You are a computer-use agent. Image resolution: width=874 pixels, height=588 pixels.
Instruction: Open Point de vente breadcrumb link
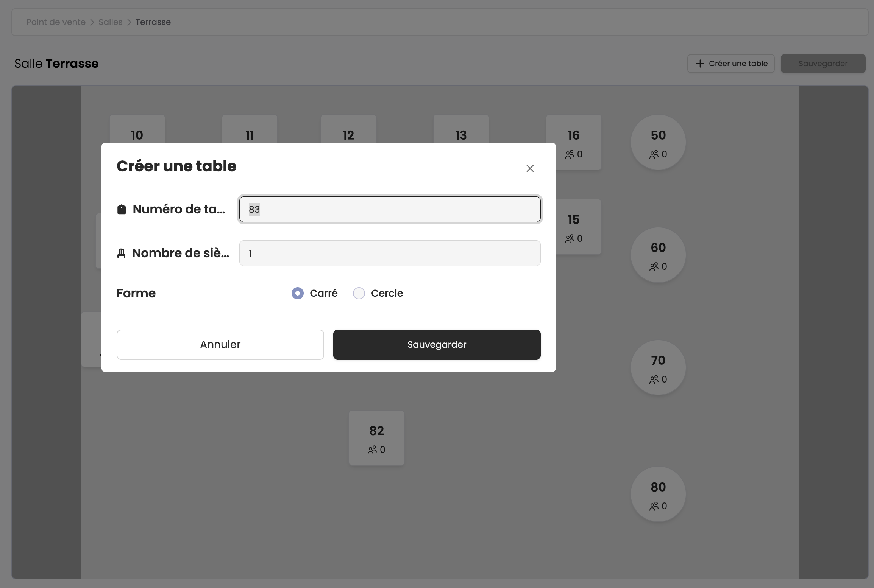(56, 22)
